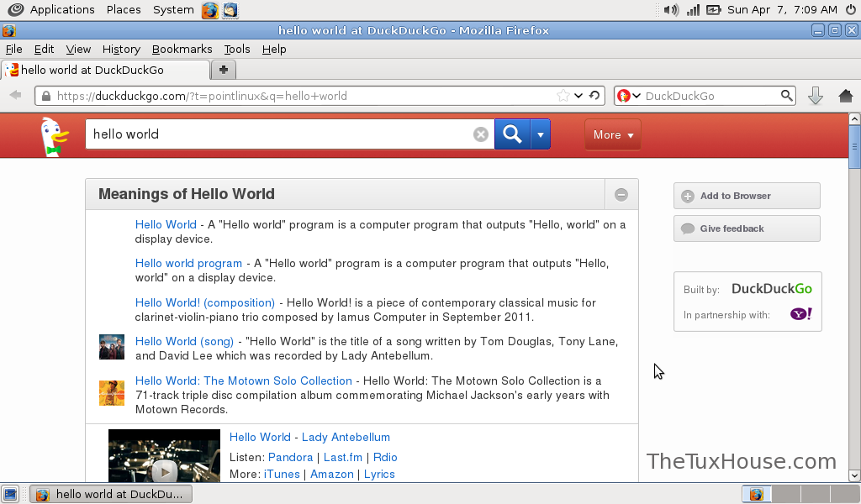Bookmark this page with the star icon
This screenshot has width=861, height=504.
click(x=563, y=96)
